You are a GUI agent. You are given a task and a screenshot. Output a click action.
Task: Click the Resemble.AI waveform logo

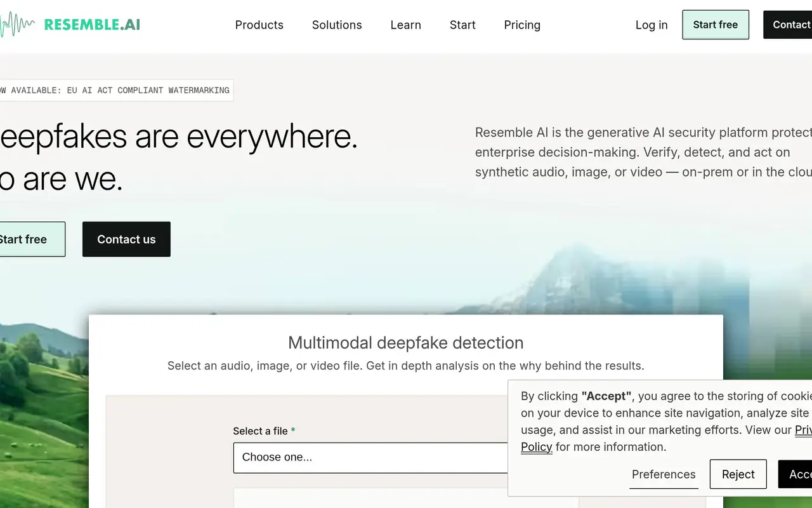(x=70, y=25)
